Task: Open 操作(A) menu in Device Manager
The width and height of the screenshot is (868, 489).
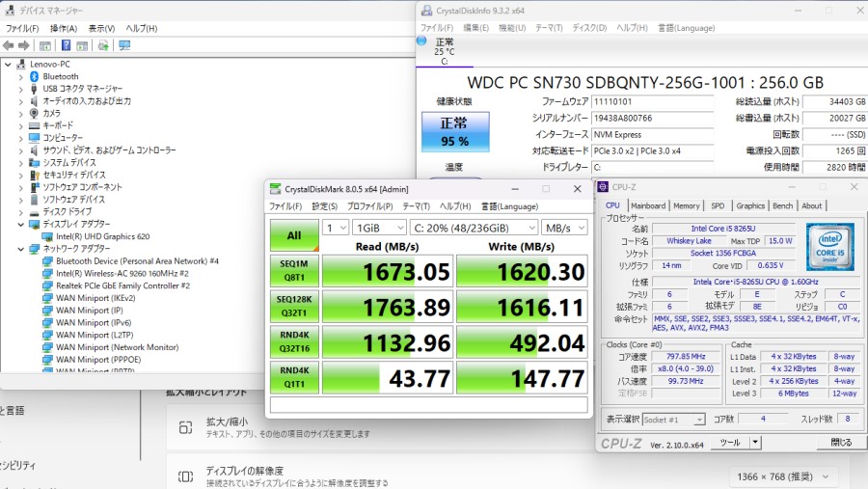Action: 63,28
